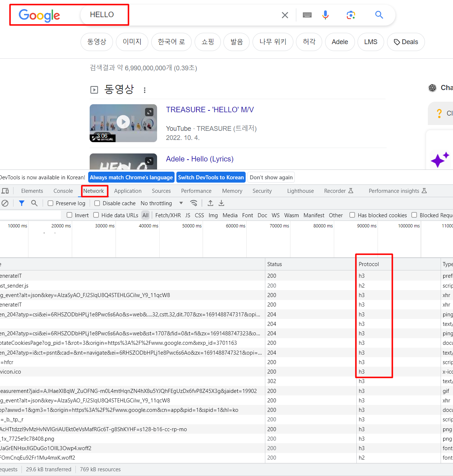
Task: Click the HELLO search input field
Action: click(180, 15)
